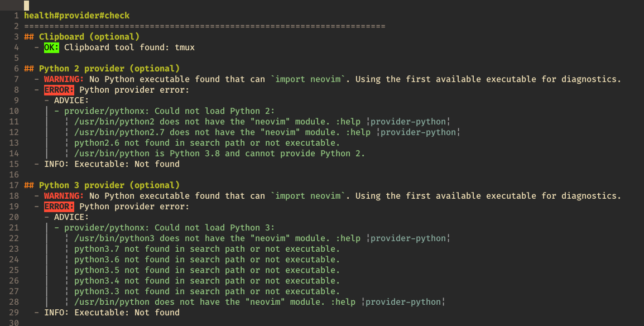
Task: Click the ADVICE label on line 9
Action: tap(71, 100)
